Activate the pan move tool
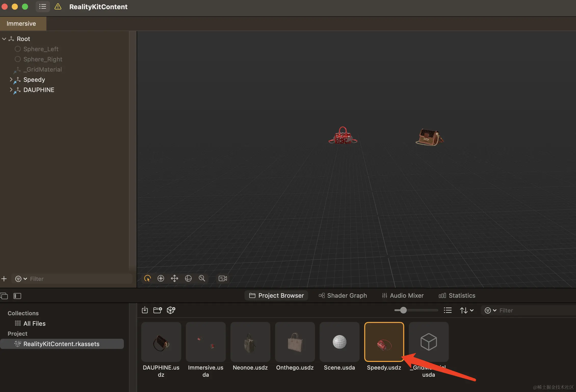The width and height of the screenshot is (576, 392). pyautogui.click(x=174, y=278)
